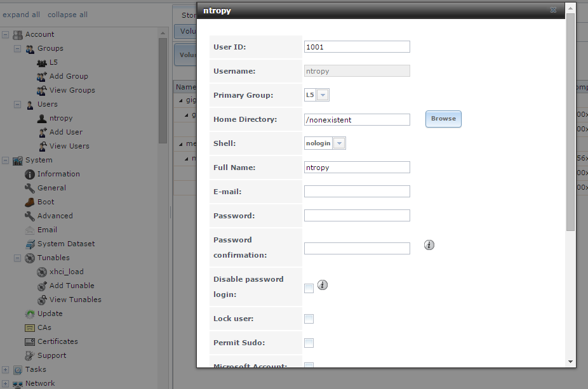Click the expand all link
Screen dimensions: 588x389
(x=21, y=15)
